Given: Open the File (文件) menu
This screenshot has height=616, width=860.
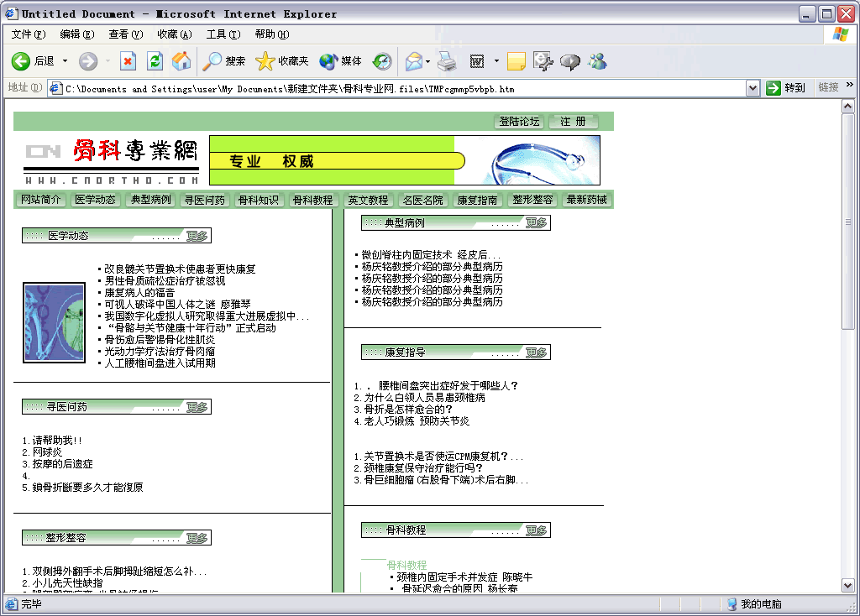Looking at the screenshot, I should tap(29, 34).
